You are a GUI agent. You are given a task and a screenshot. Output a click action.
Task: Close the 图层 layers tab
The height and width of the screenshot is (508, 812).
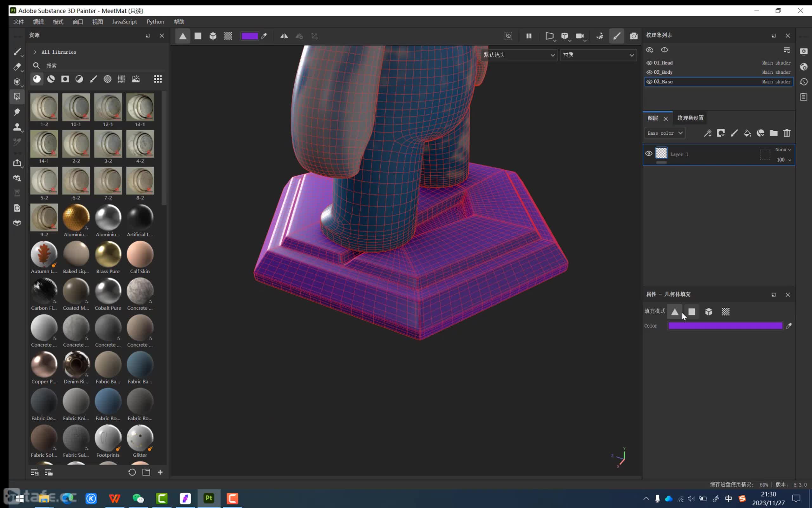coord(666,119)
